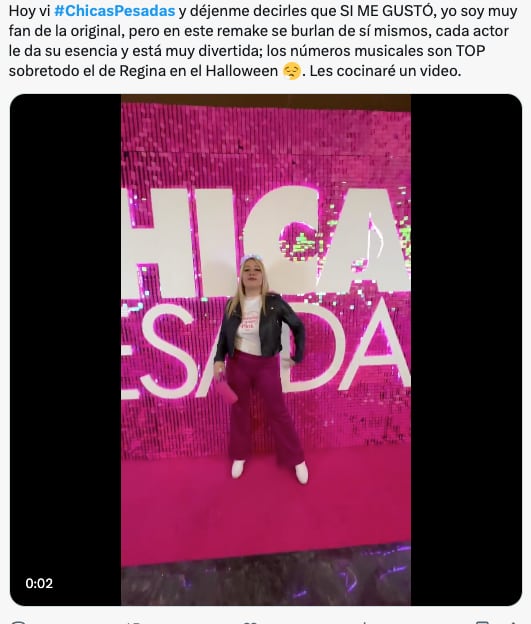Click the 0:02 video duration label
531x624 pixels.
39,583
